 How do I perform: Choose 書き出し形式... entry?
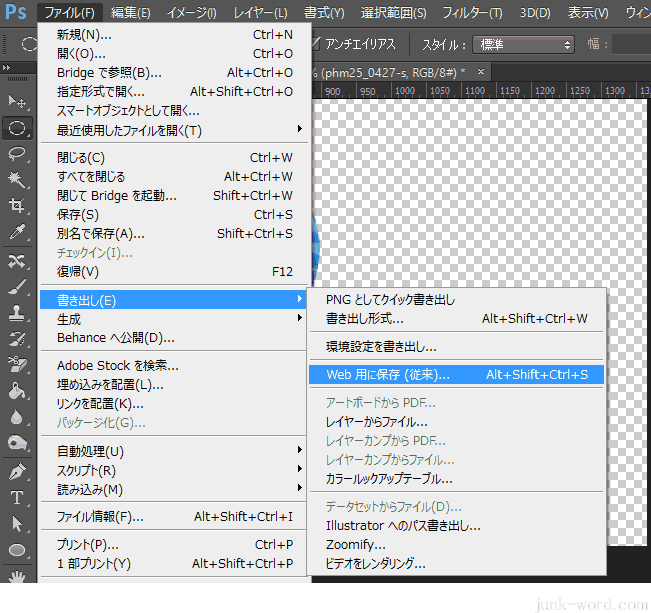point(456,319)
